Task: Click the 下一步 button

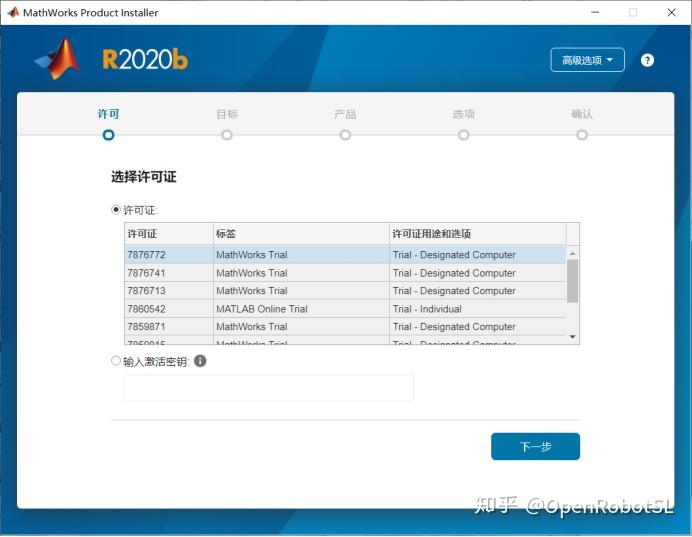Action: [x=535, y=447]
